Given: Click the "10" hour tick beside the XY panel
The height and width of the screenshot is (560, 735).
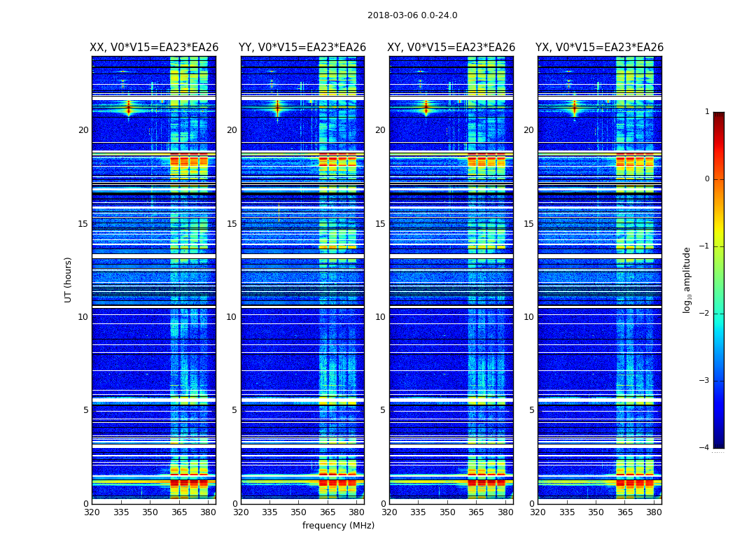Looking at the screenshot, I should (380, 317).
